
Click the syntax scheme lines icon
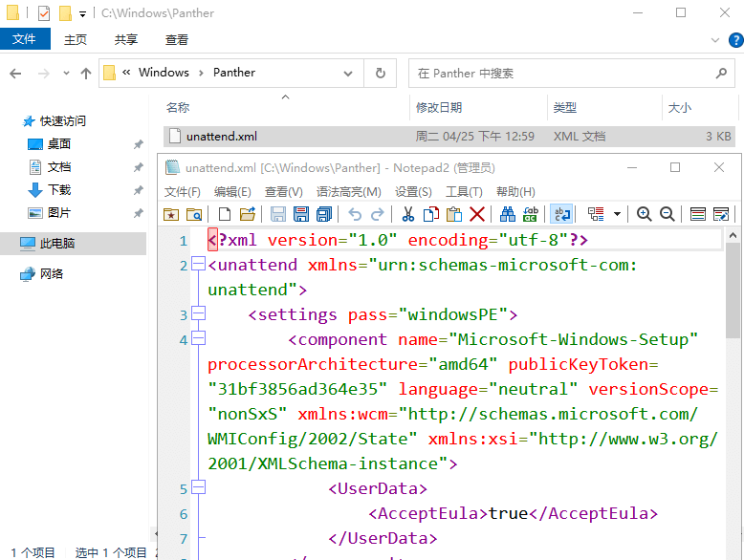click(x=697, y=214)
